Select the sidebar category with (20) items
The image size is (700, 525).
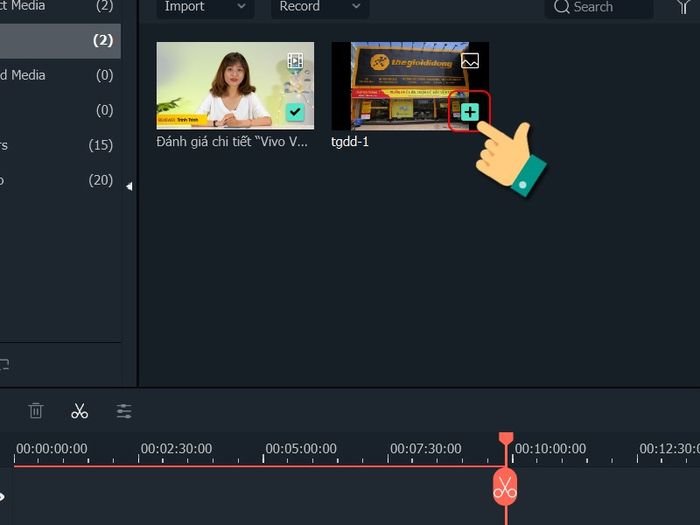[60, 180]
